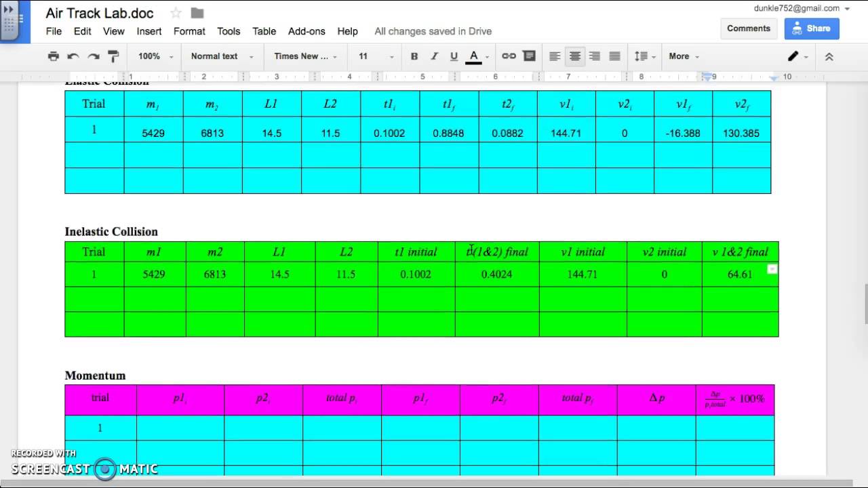
Task: Click the Print icon in toolbar
Action: 54,56
